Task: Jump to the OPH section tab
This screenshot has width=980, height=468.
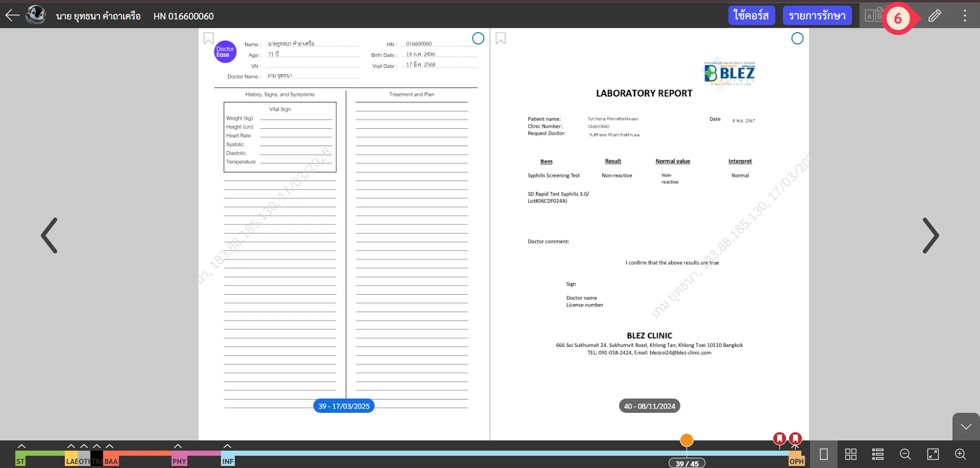Action: click(796, 461)
